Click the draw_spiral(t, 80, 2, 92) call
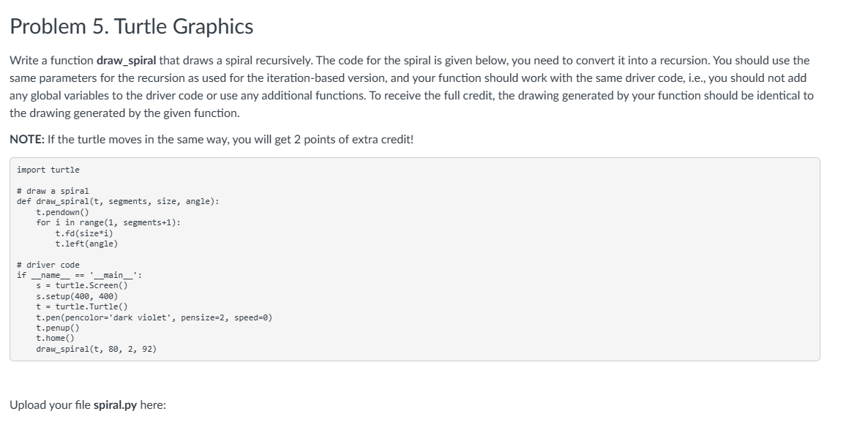The image size is (868, 433). (x=96, y=350)
